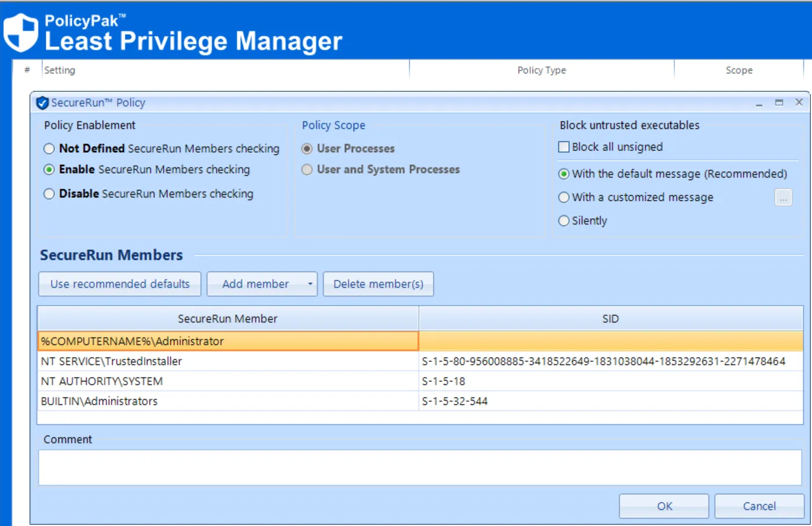Click the Policy Type column header
Image resolution: width=812 pixels, height=526 pixels.
[x=542, y=70]
